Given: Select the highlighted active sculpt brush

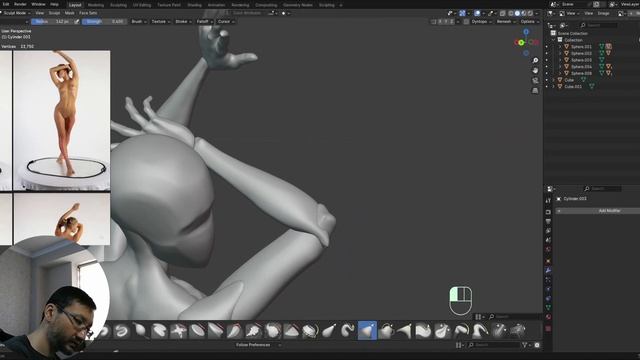Looking at the screenshot, I should tap(367, 330).
